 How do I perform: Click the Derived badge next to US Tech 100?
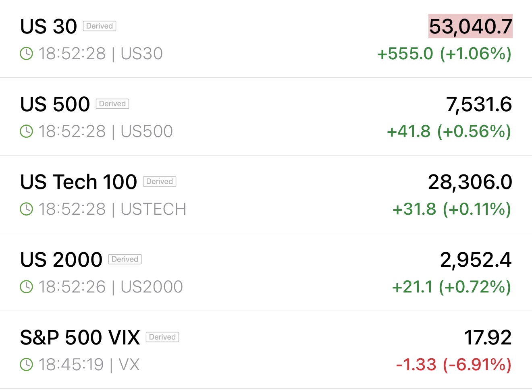pyautogui.click(x=160, y=182)
